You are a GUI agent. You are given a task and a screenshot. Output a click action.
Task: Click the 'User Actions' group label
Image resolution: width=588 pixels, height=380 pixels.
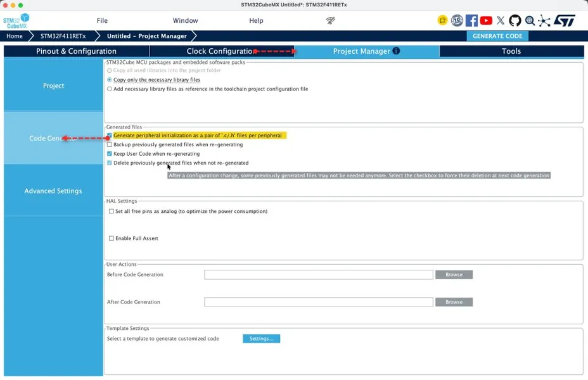(x=122, y=264)
